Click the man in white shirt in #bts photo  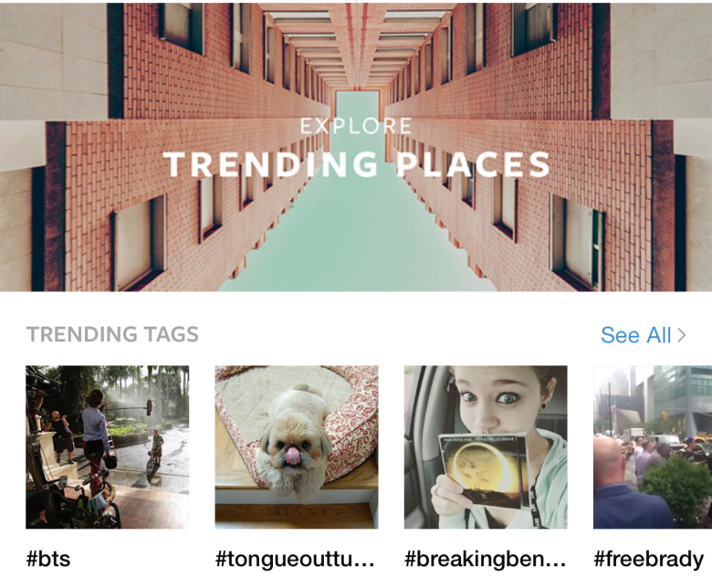point(94,429)
